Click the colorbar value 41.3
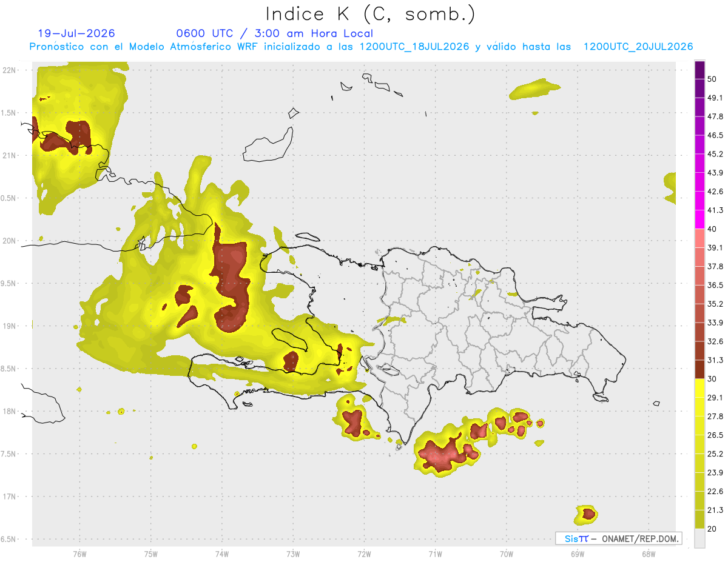Image resolution: width=728 pixels, height=562 pixels. click(716, 210)
